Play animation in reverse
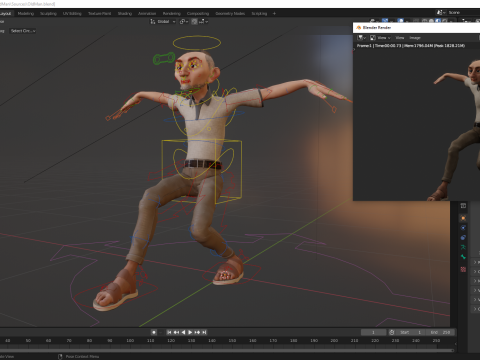The image size is (480, 360). (183, 332)
